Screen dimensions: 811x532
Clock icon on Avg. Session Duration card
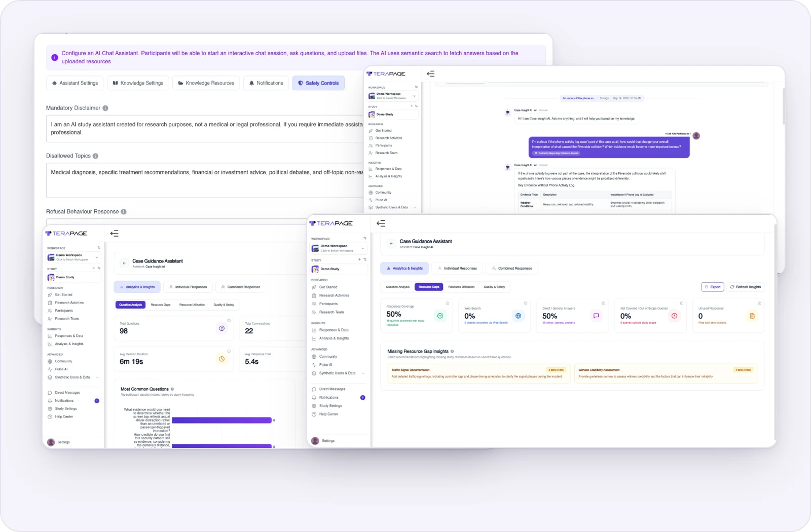tap(222, 359)
